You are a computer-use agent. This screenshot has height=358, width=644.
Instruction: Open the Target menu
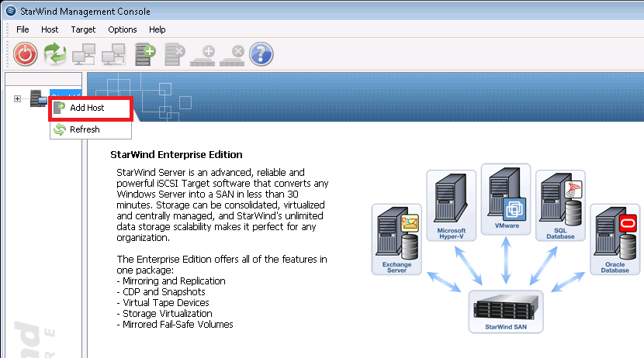pos(83,29)
